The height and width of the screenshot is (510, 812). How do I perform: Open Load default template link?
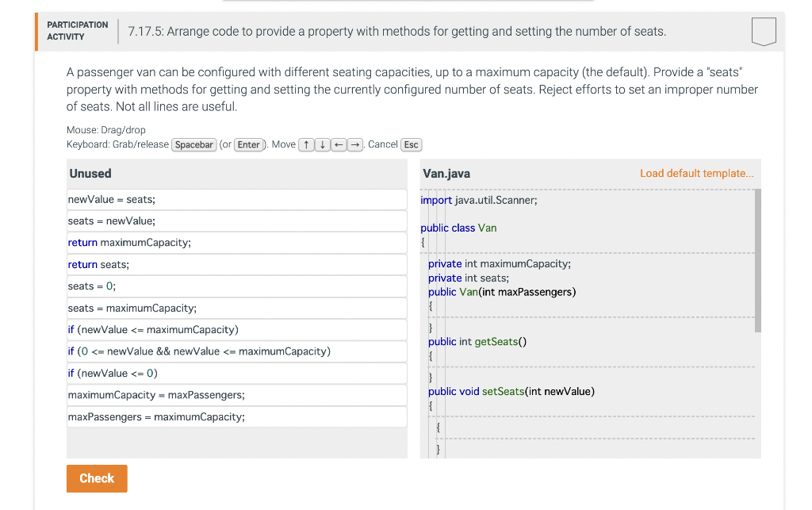click(696, 173)
